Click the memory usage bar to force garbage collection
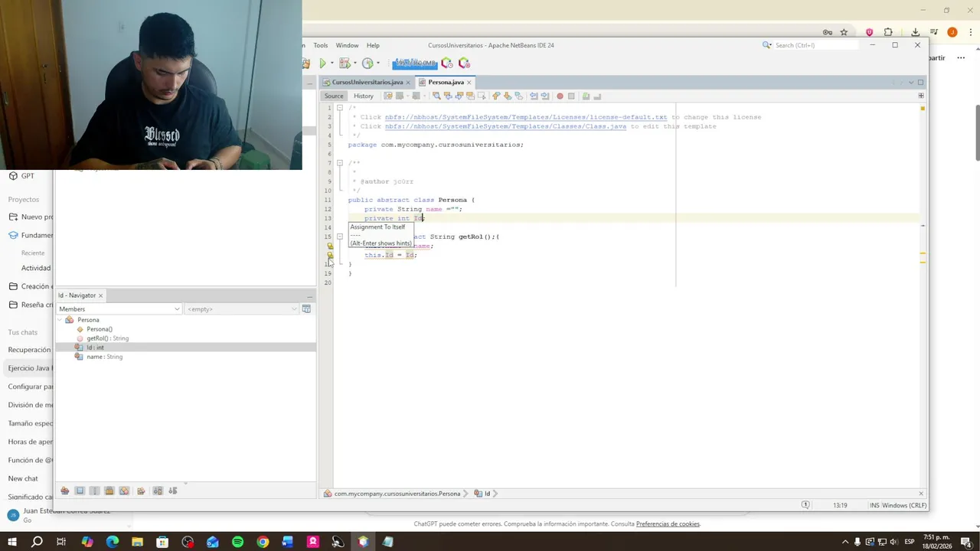Viewport: 980px width, 551px height. (x=414, y=64)
